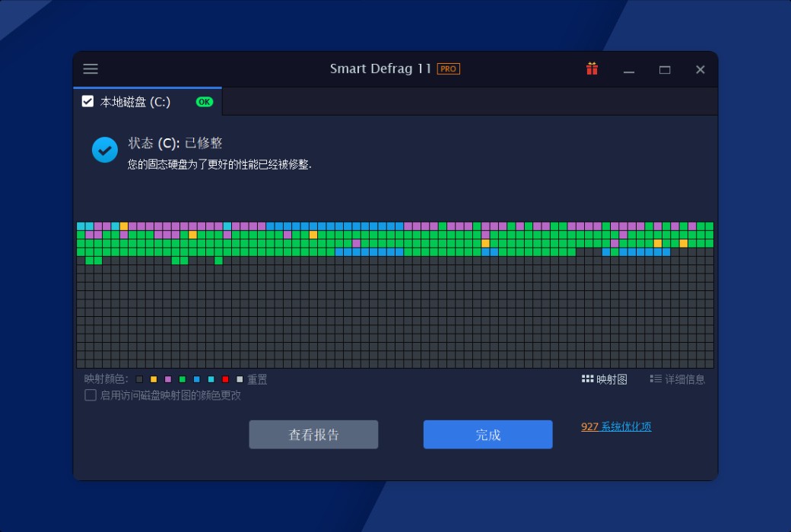Pick the red map color swatch
Viewport: 791px width, 532px height.
click(225, 379)
